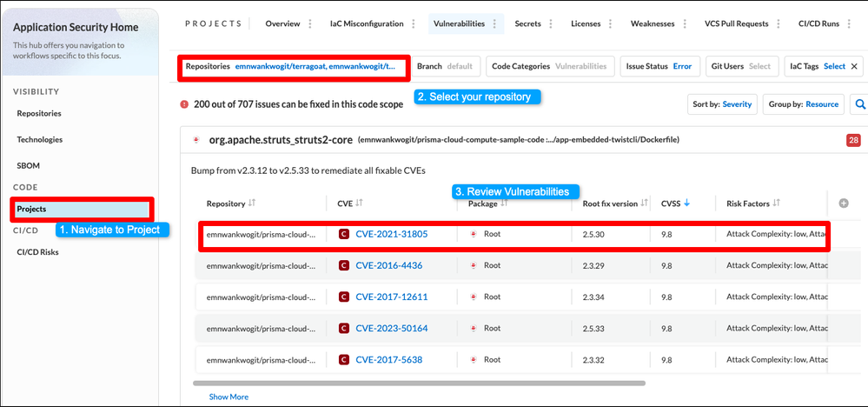Viewport: 868px width, 407px height.
Task: Click the kebab menu beside Overview tab
Action: 310,23
